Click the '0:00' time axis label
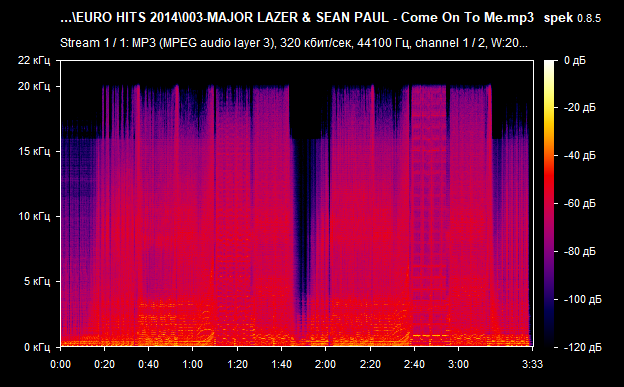 [x=60, y=364]
